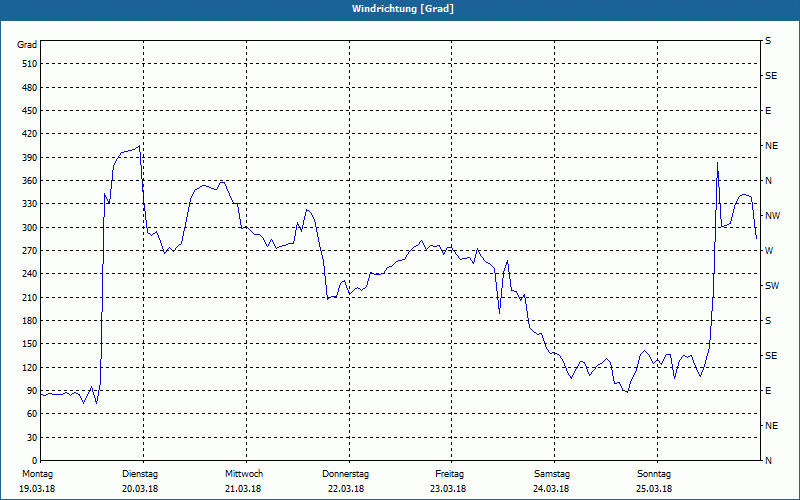Select the 420 axis tick label
Image resolution: width=800 pixels, height=500 pixels.
click(x=30, y=134)
